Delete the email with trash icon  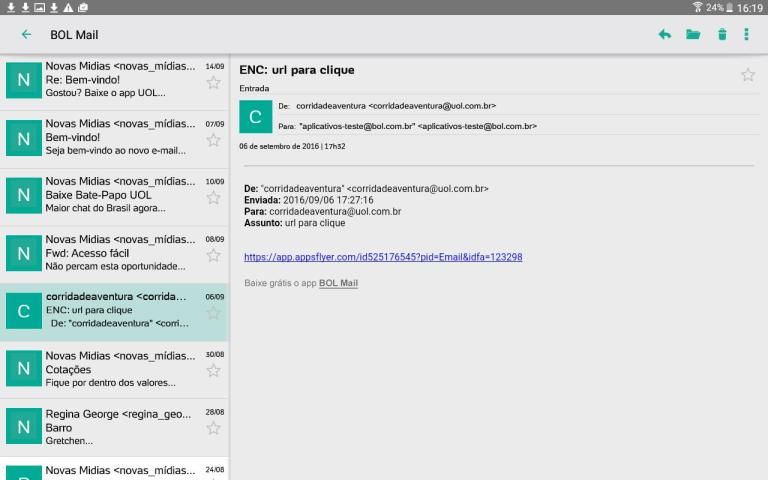click(x=722, y=34)
